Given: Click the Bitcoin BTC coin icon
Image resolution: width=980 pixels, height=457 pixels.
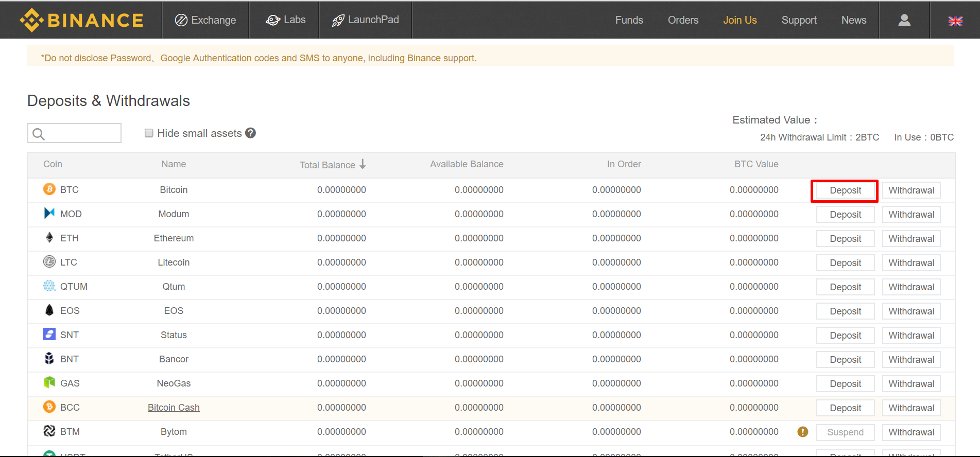Looking at the screenshot, I should 49,189.
